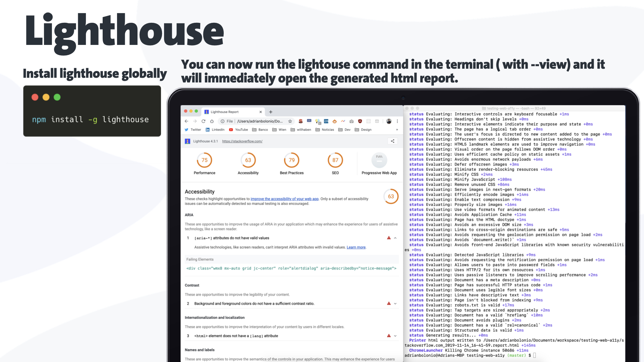Click the browser forward arrow
This screenshot has height=362, width=644.
click(195, 121)
